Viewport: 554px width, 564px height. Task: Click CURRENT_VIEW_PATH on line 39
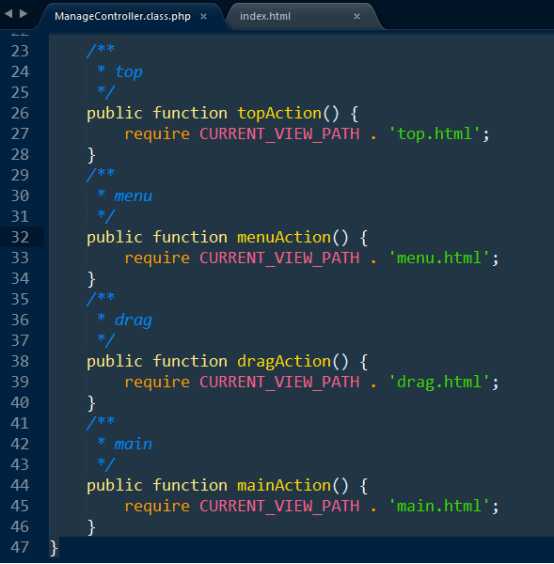tap(280, 382)
